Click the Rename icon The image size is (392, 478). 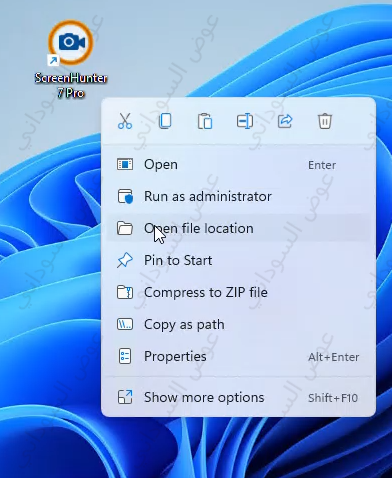[x=245, y=121]
